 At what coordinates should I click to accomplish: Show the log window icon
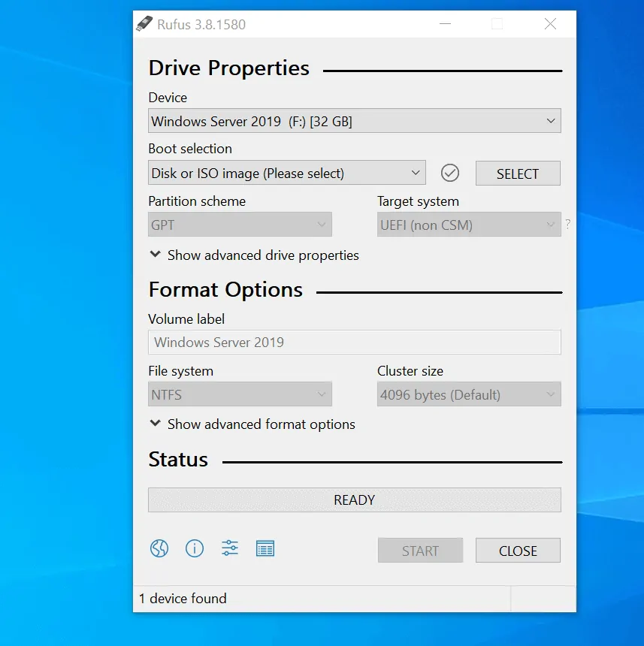[265, 548]
